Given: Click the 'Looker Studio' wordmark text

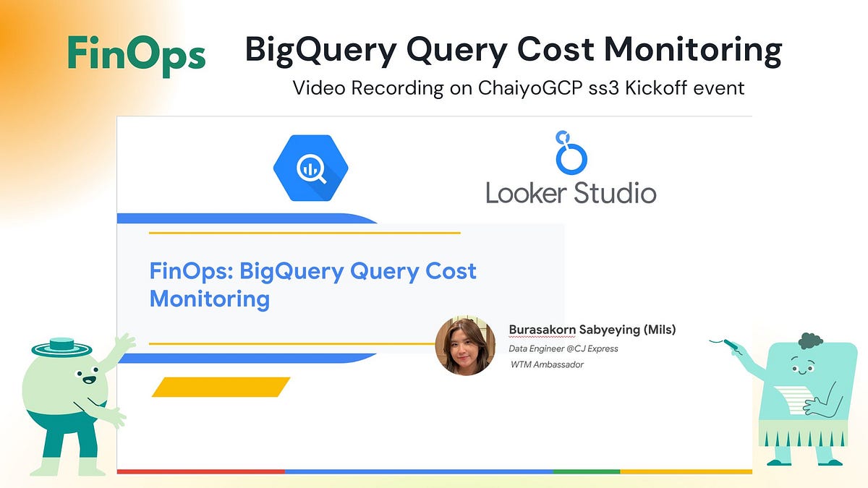Looking at the screenshot, I should [571, 193].
